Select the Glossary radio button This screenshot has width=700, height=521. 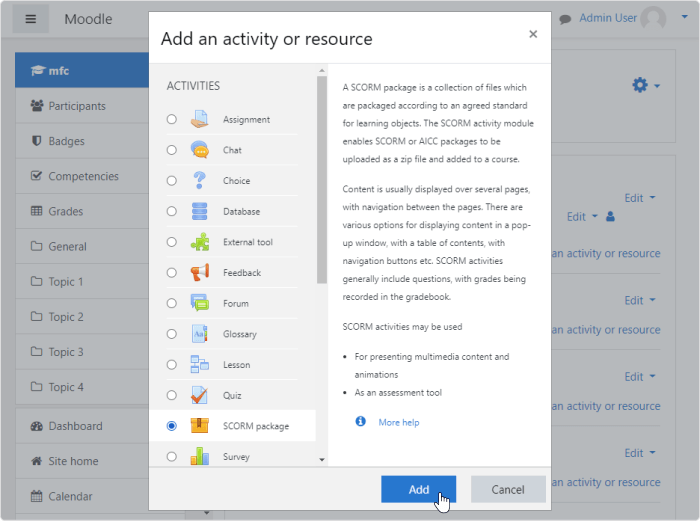pos(171,334)
